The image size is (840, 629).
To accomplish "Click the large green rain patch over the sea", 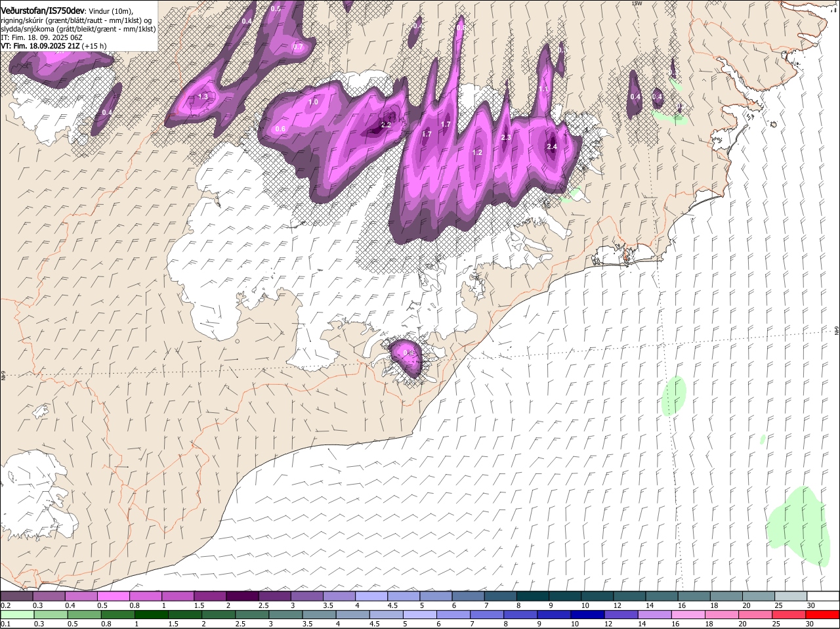I will coord(797,525).
